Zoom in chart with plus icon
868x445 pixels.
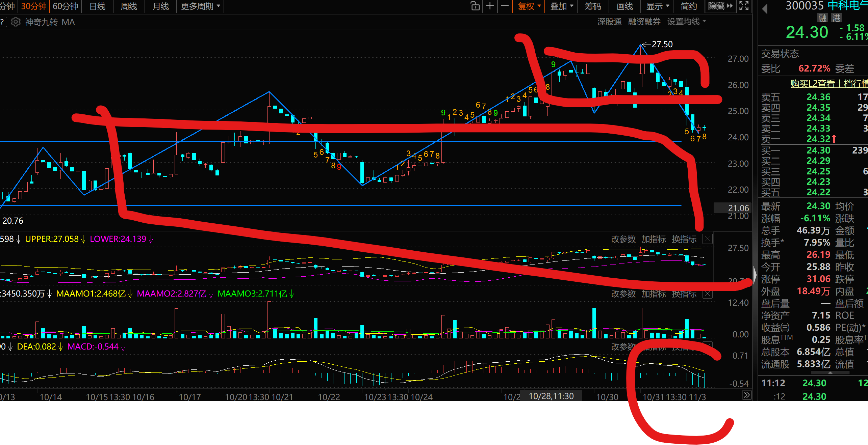coord(490,6)
